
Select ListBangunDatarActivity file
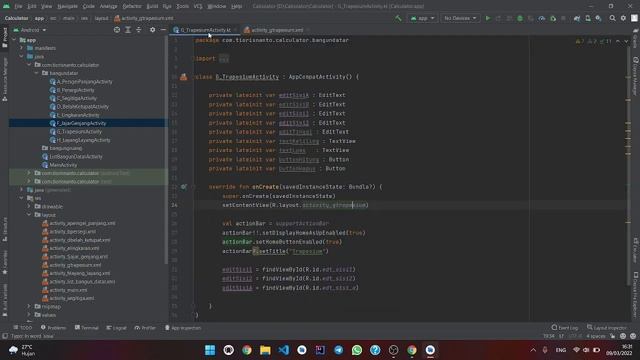coord(72,156)
